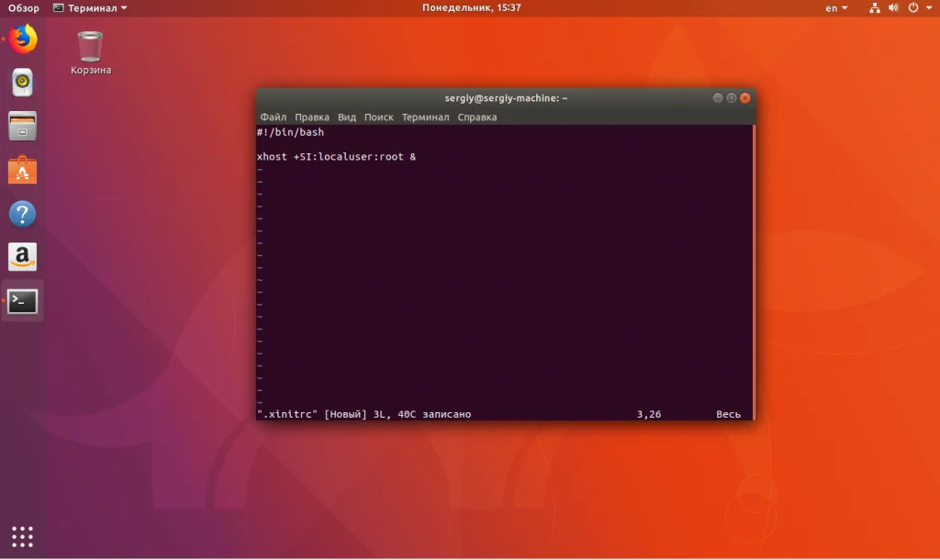The width and height of the screenshot is (940, 560).
Task: Show applications grid button
Action: coord(22,536)
